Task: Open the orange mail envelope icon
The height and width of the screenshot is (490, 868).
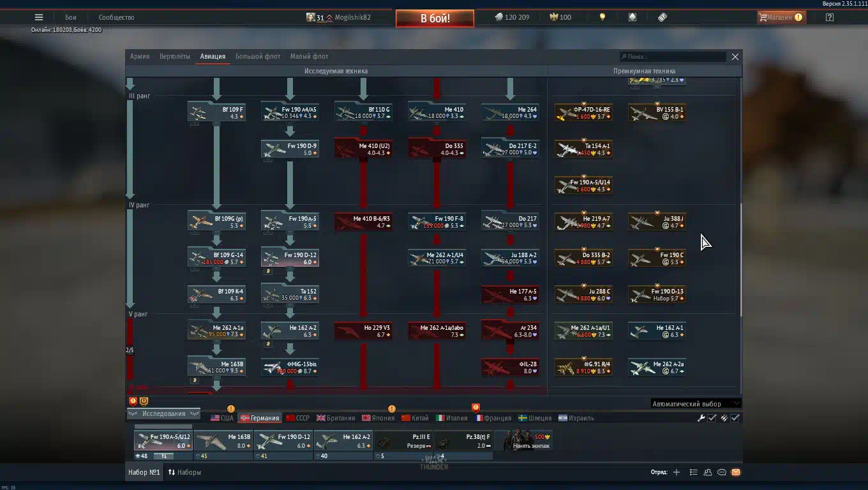Action: click(736, 472)
